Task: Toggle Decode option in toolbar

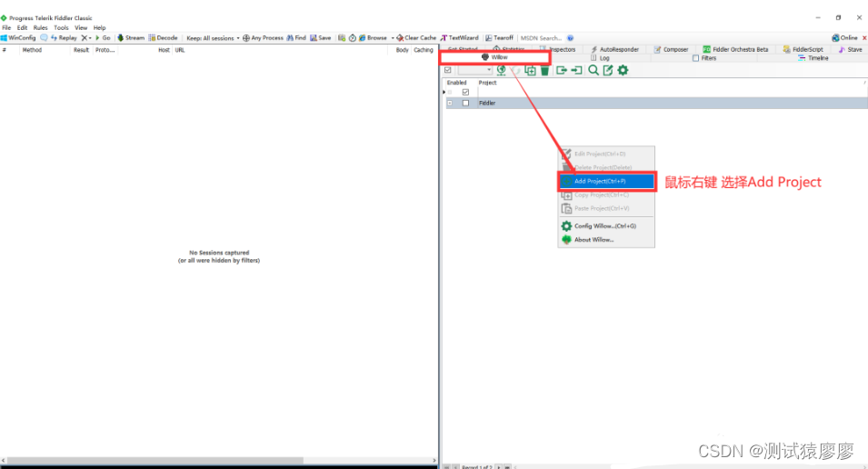Action: pos(163,37)
